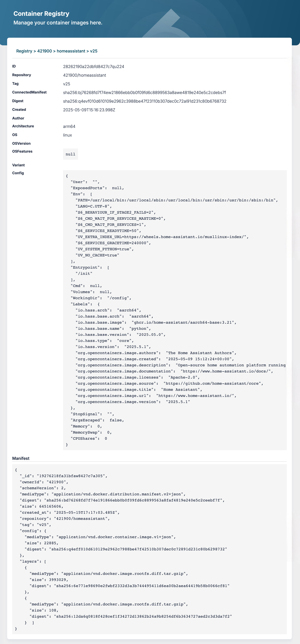This screenshot has width=300, height=644.
Task: Click the manifest size 645165606 line
Action: tap(41, 506)
